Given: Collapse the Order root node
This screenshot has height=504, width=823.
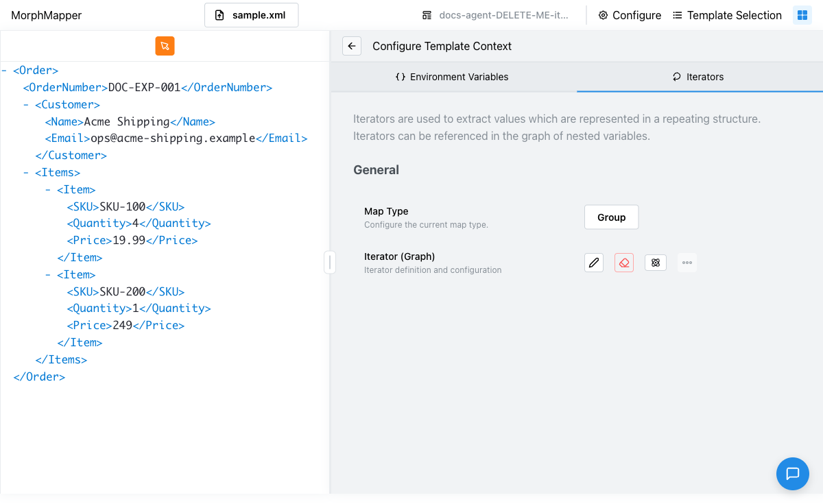Looking at the screenshot, I should pos(4,70).
